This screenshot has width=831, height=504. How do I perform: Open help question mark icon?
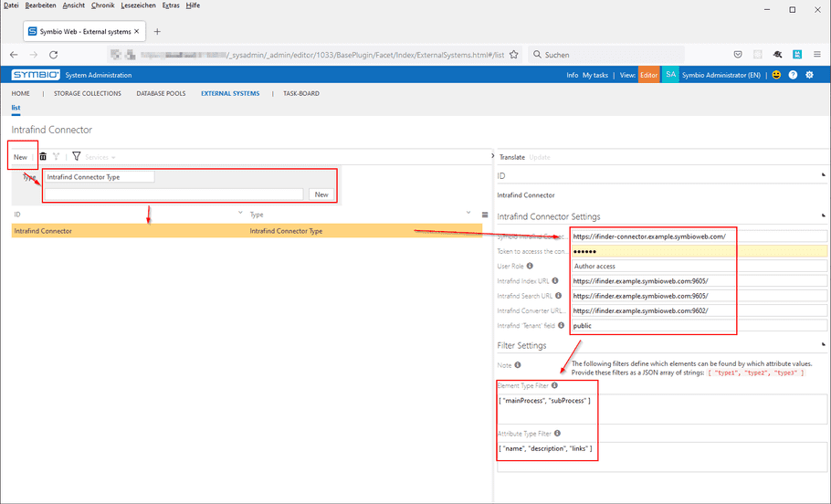(x=793, y=75)
